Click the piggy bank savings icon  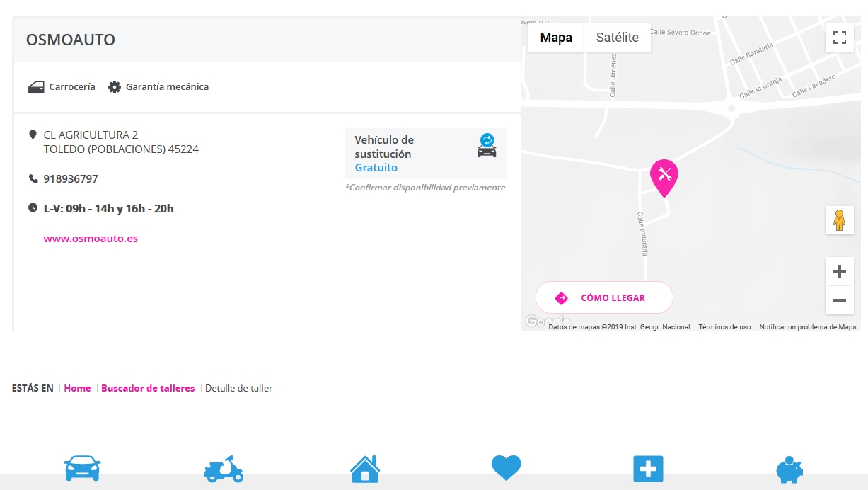tap(789, 469)
